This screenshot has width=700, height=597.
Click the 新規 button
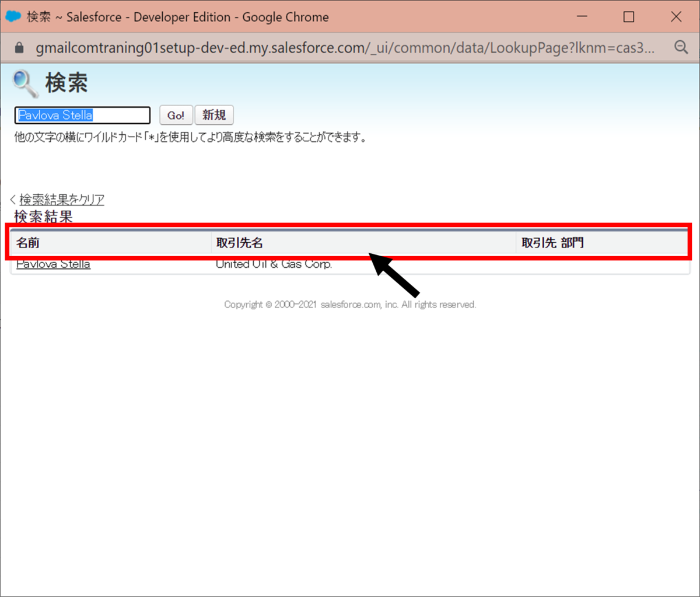pos(214,115)
